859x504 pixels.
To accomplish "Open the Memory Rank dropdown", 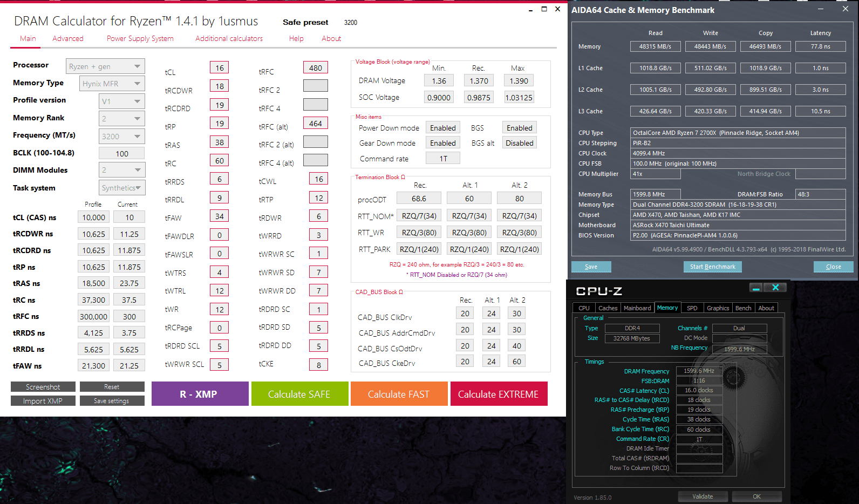I will point(122,118).
